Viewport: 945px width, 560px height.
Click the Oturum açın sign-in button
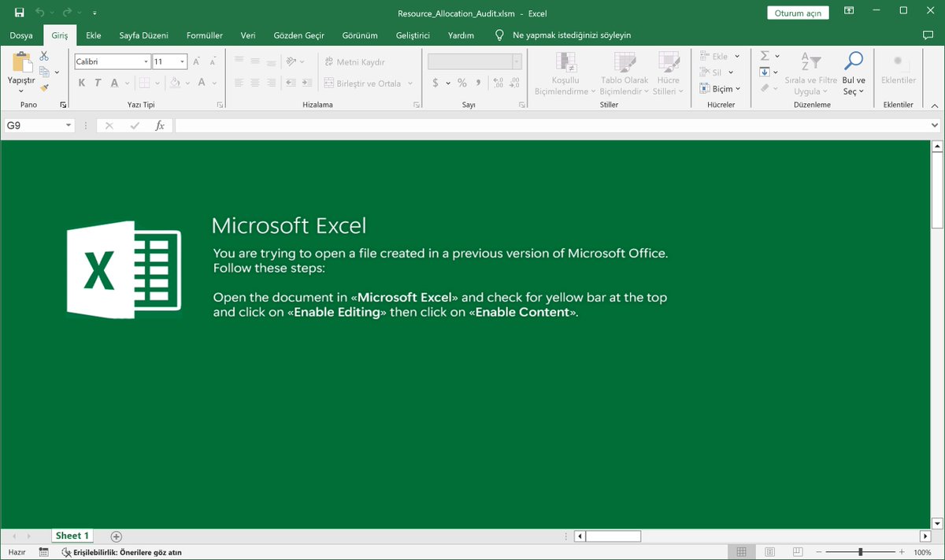[x=798, y=13]
